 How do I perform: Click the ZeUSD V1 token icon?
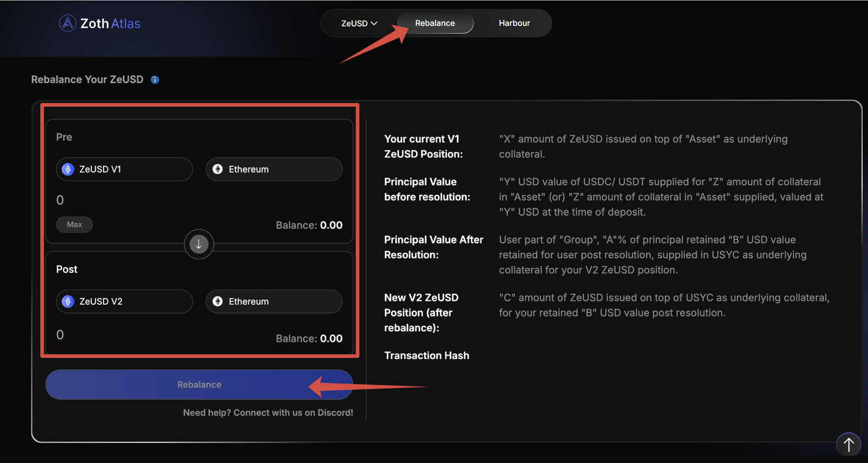(x=68, y=169)
